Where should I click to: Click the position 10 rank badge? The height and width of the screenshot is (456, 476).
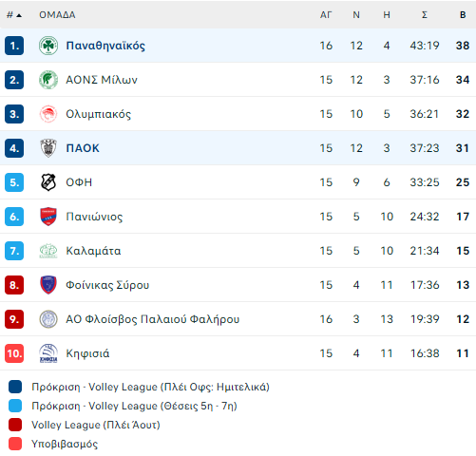click(x=14, y=353)
